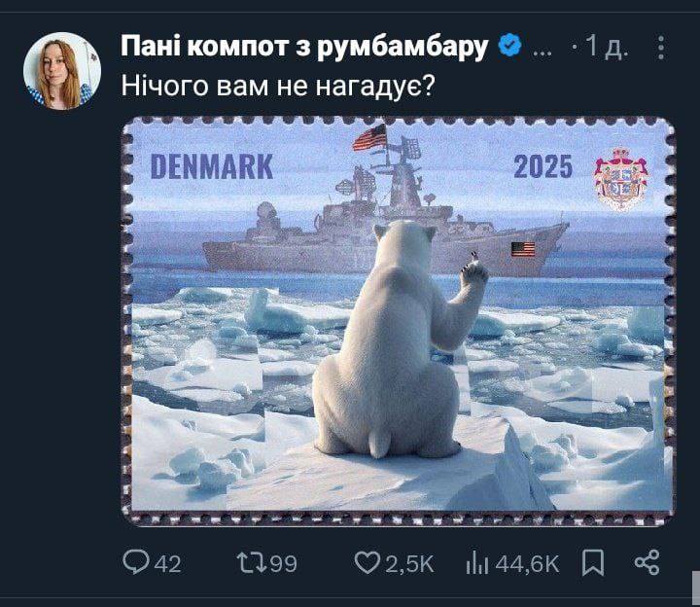Bookmark this tweet
The image size is (700, 607).
(x=592, y=562)
